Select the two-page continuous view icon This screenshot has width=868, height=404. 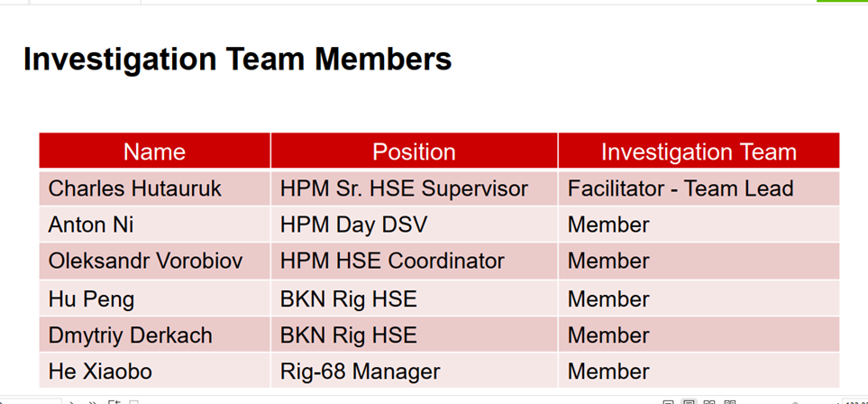tap(730, 402)
